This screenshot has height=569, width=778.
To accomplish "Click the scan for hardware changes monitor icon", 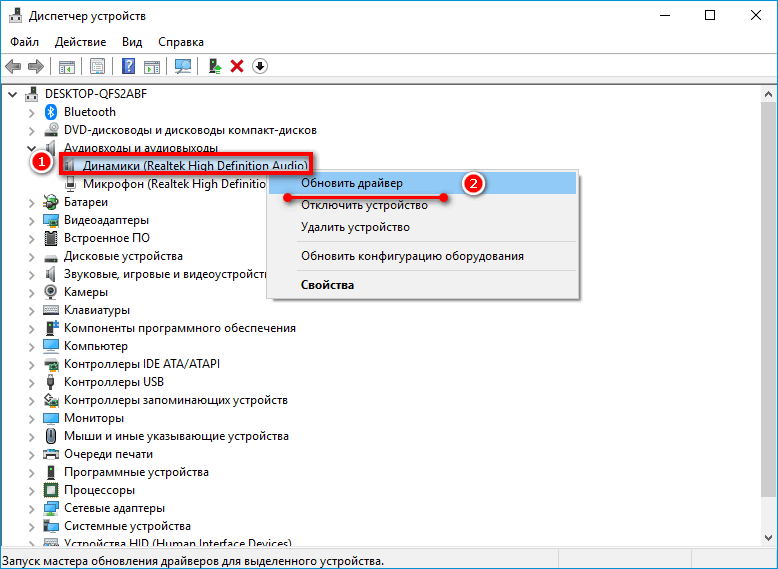I will pos(183,66).
